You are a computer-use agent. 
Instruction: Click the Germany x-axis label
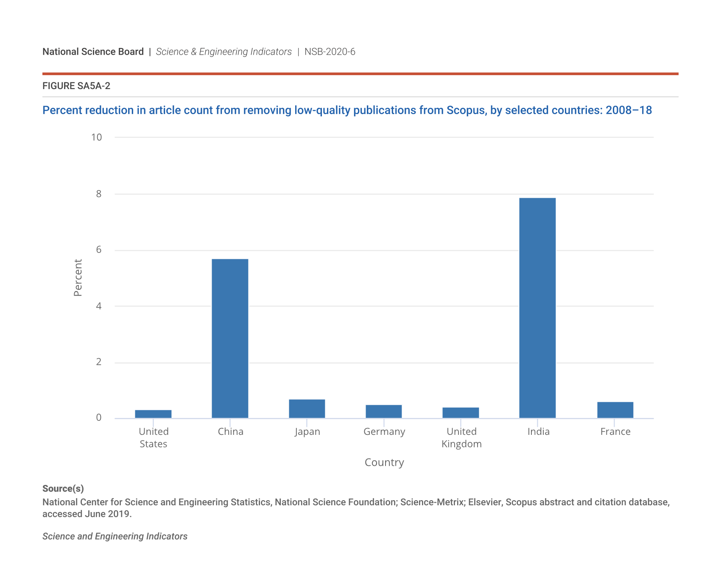pos(384,431)
